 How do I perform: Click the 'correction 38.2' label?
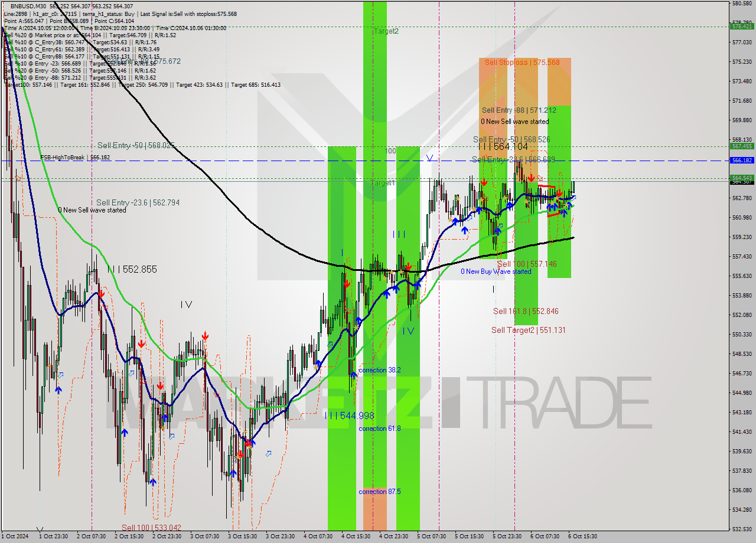click(380, 370)
